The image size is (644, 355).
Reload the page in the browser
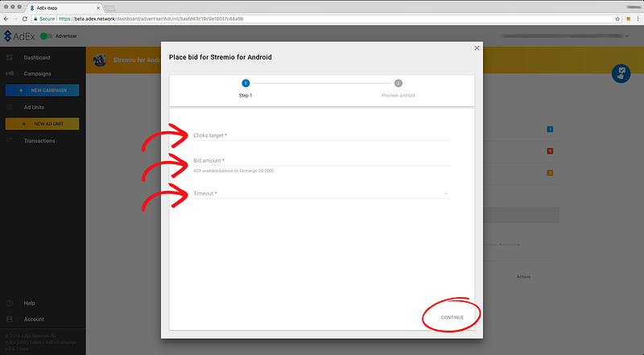point(25,19)
